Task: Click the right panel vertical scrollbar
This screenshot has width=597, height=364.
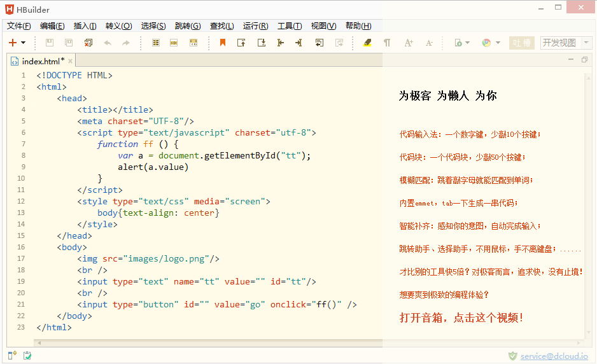Action: [x=589, y=206]
